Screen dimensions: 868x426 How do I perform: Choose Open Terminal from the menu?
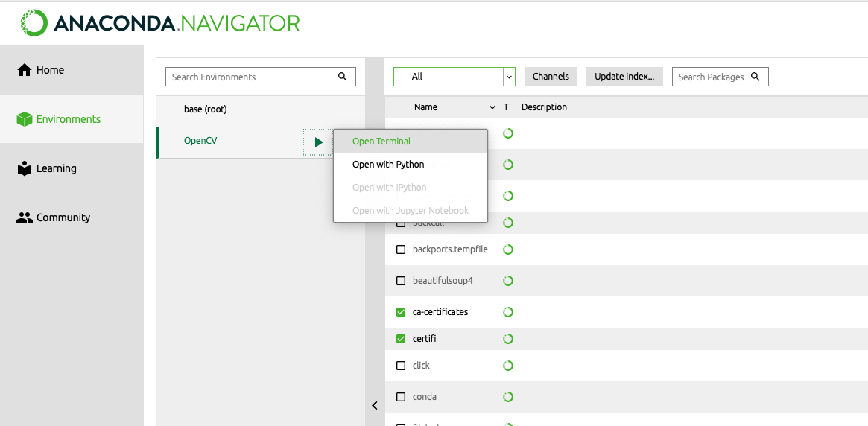click(x=411, y=141)
